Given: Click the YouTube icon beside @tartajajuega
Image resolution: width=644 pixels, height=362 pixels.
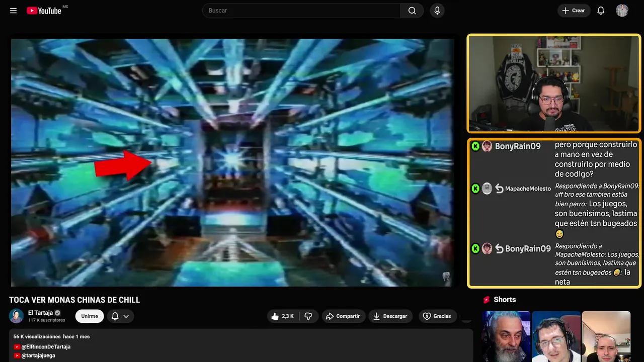Looking at the screenshot, I should (17, 355).
